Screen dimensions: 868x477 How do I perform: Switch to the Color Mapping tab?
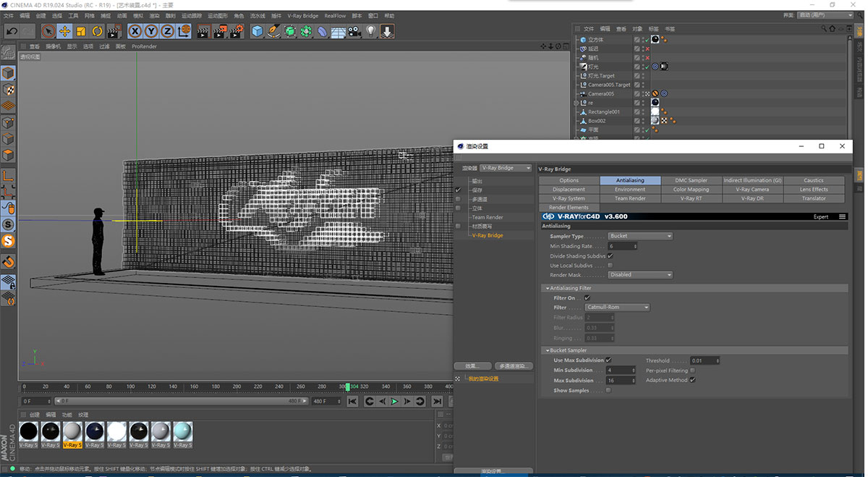692,190
